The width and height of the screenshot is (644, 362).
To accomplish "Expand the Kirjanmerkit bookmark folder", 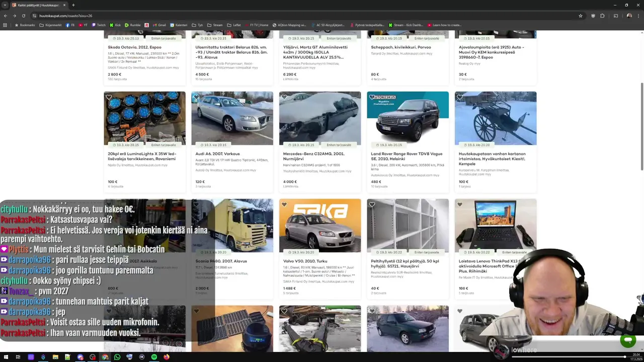I will point(50,25).
